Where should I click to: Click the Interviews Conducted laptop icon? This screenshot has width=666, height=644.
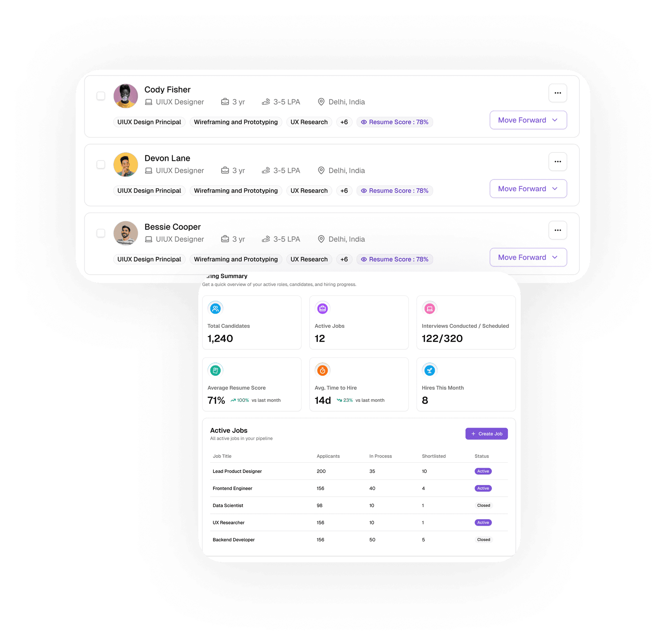(x=429, y=308)
